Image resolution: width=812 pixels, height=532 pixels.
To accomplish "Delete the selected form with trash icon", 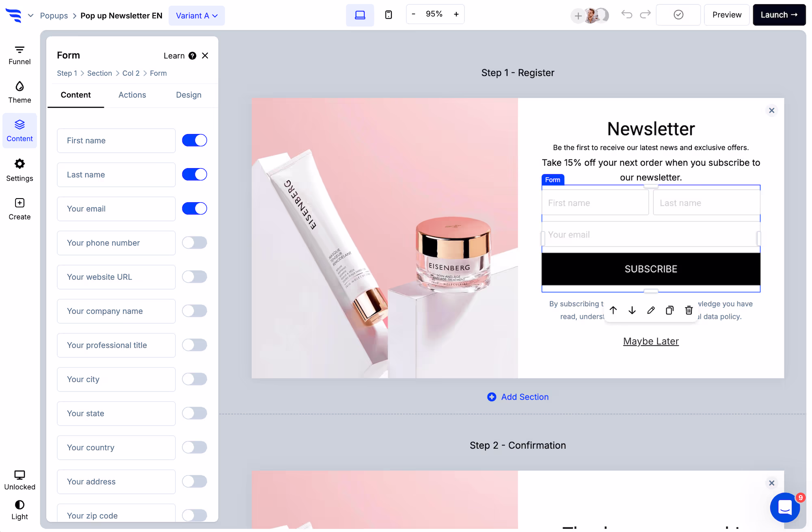I will (689, 310).
